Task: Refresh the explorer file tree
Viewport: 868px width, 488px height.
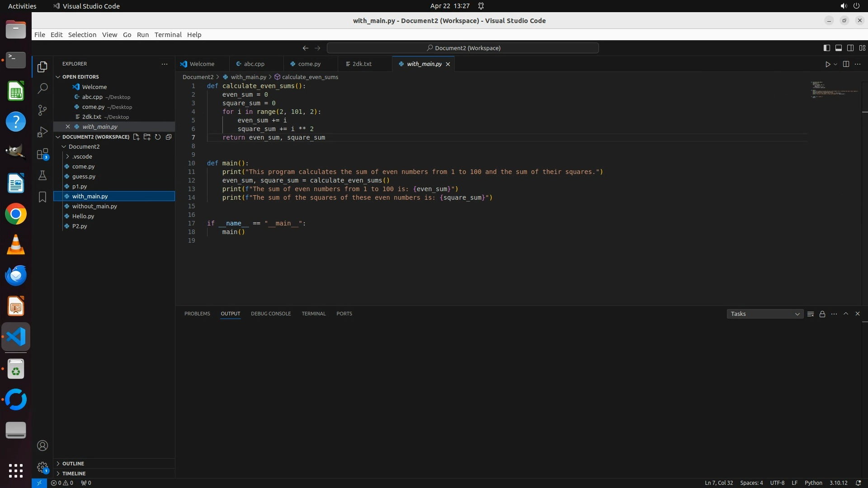Action: (x=158, y=137)
